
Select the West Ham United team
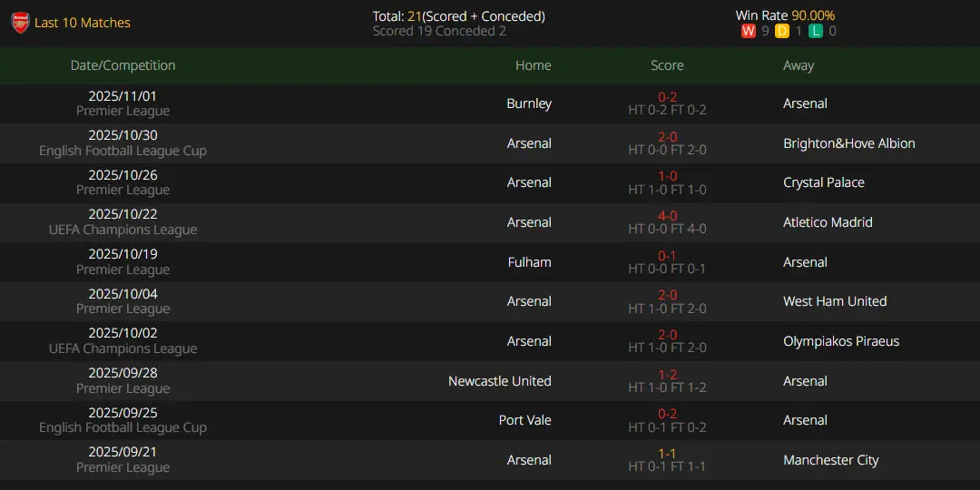coord(835,301)
